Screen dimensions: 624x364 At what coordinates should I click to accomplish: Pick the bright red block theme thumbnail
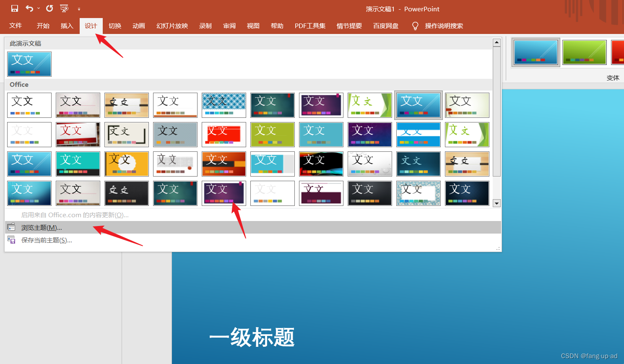[224, 135]
